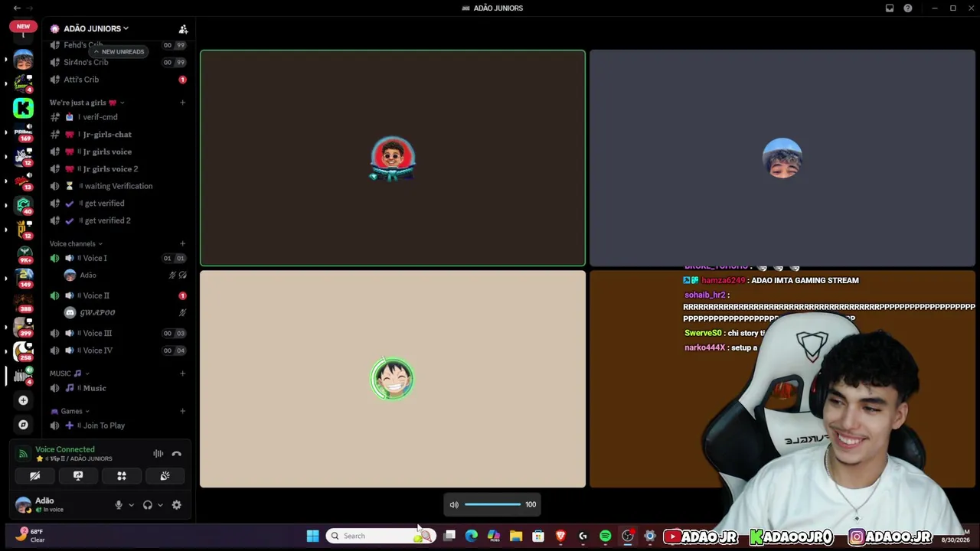
Task: Add a channel to Games category
Action: [x=182, y=411]
